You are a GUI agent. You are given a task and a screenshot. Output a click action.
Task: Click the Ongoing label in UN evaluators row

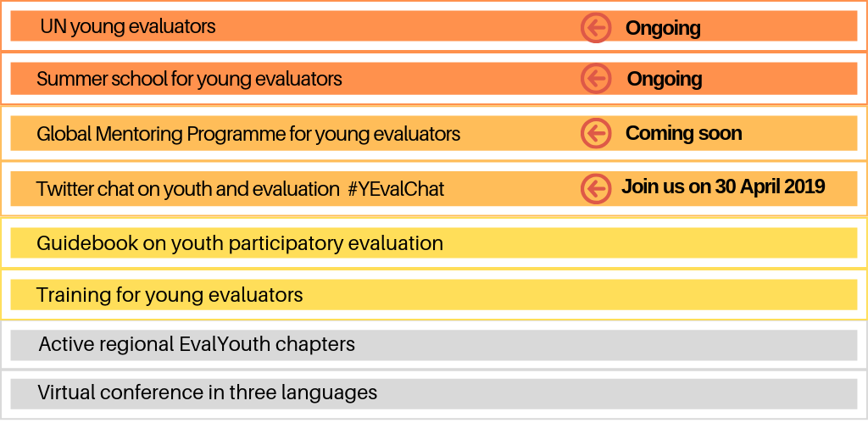pyautogui.click(x=663, y=28)
